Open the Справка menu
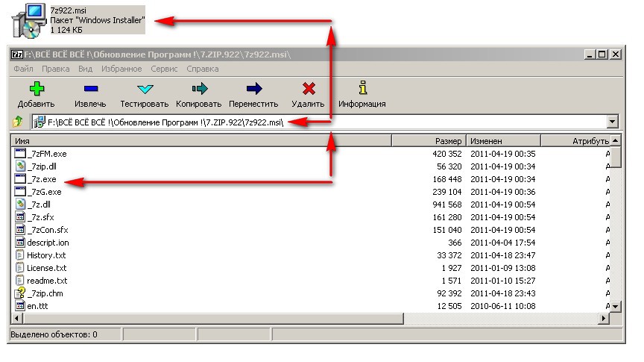Image resolution: width=644 pixels, height=362 pixels. tap(203, 69)
